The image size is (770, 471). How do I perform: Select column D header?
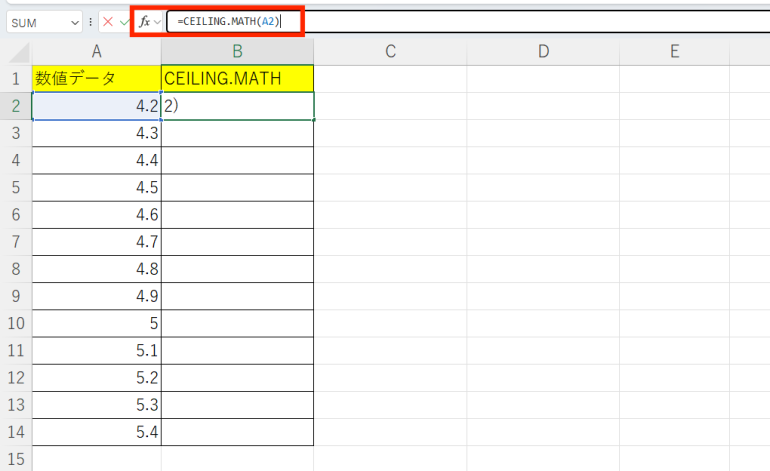point(542,52)
